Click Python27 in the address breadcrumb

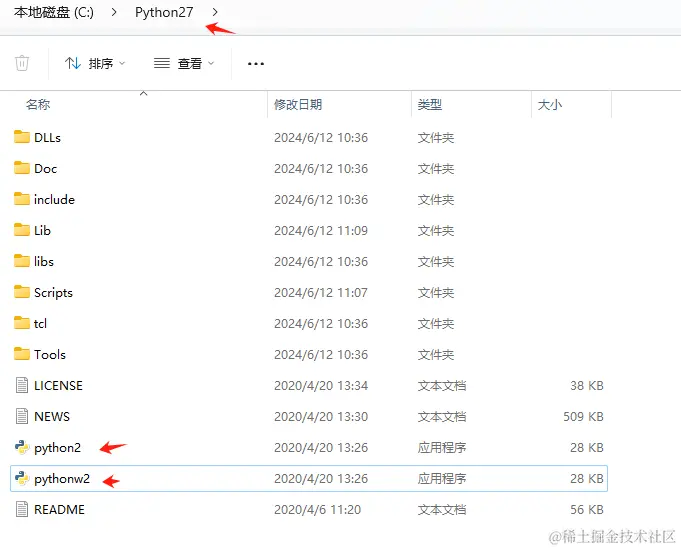point(164,12)
